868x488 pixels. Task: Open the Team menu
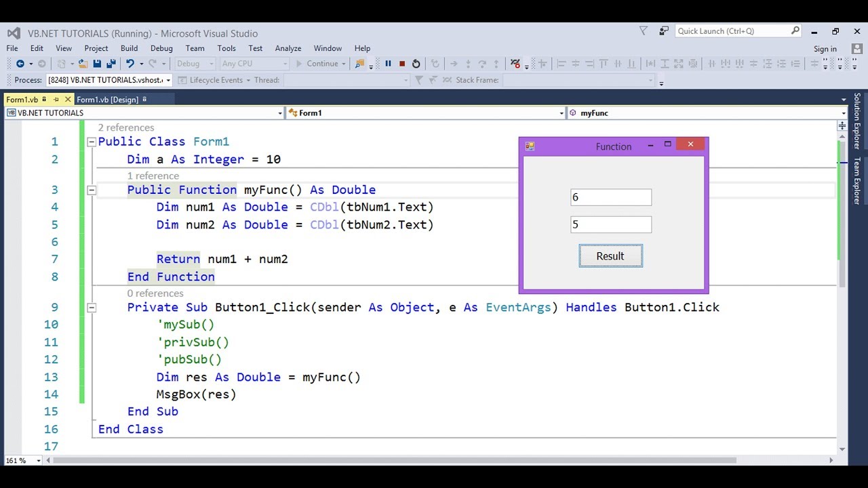click(x=195, y=48)
